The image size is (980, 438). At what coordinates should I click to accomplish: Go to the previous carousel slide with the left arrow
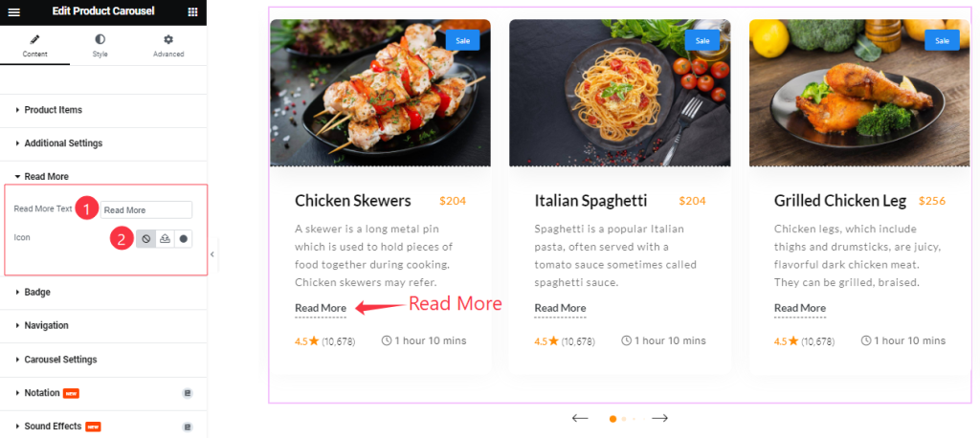pos(580,418)
